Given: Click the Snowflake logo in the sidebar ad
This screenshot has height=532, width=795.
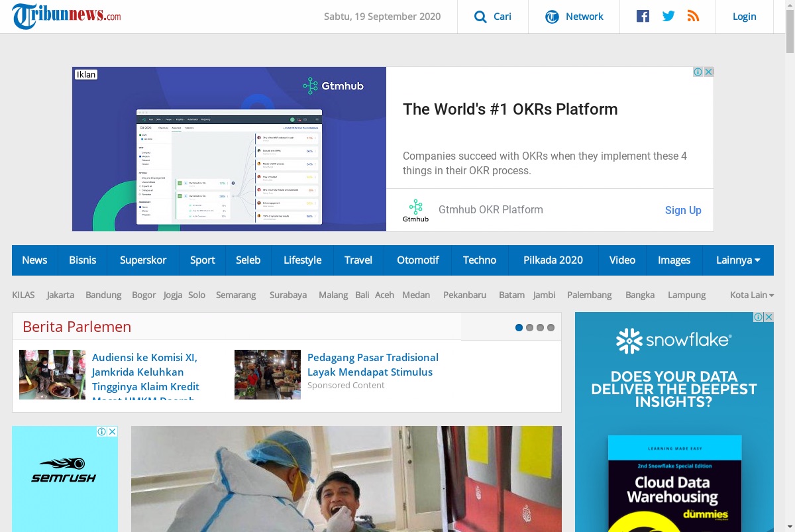Looking at the screenshot, I should click(x=674, y=341).
